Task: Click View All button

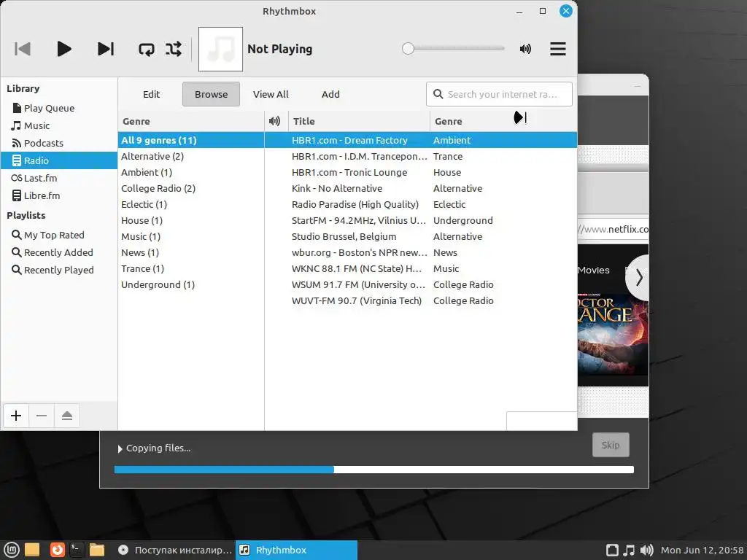Action: click(271, 94)
